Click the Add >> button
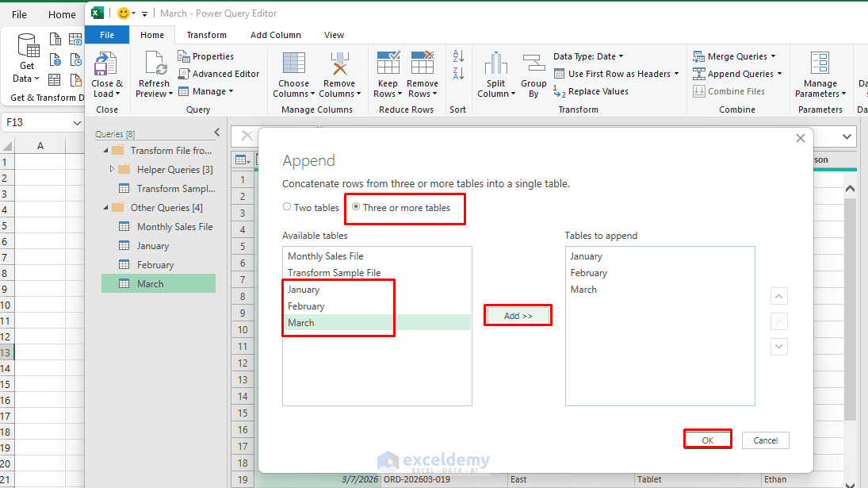The image size is (868, 488). point(518,316)
